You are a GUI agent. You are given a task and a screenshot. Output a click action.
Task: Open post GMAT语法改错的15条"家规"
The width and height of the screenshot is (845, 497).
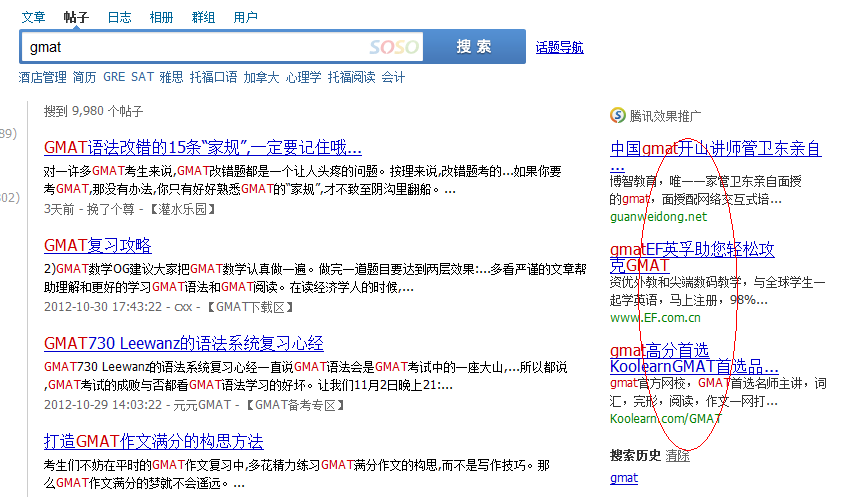click(x=203, y=147)
